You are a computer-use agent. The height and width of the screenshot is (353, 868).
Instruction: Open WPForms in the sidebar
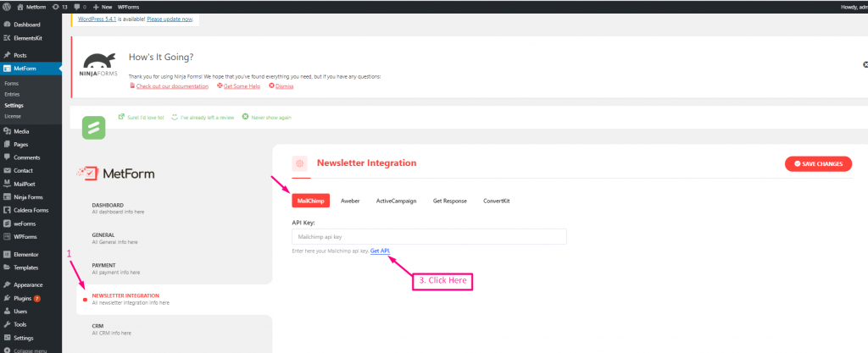pyautogui.click(x=25, y=237)
